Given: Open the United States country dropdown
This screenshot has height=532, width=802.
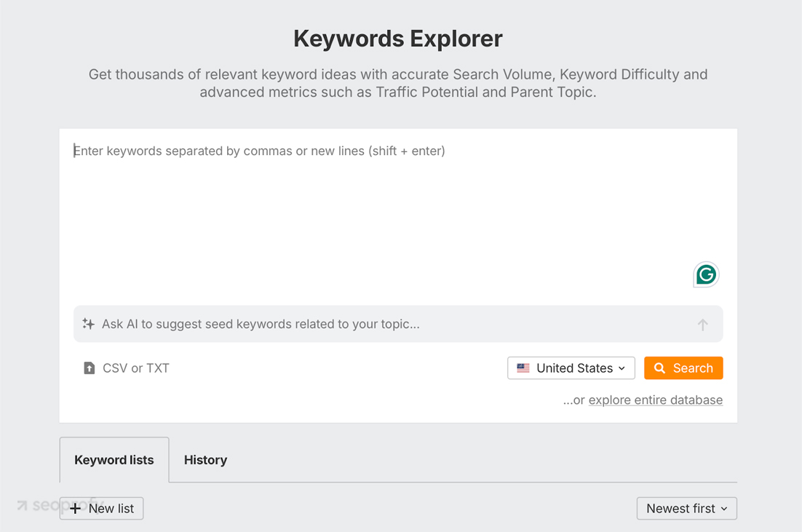Looking at the screenshot, I should 571,368.
